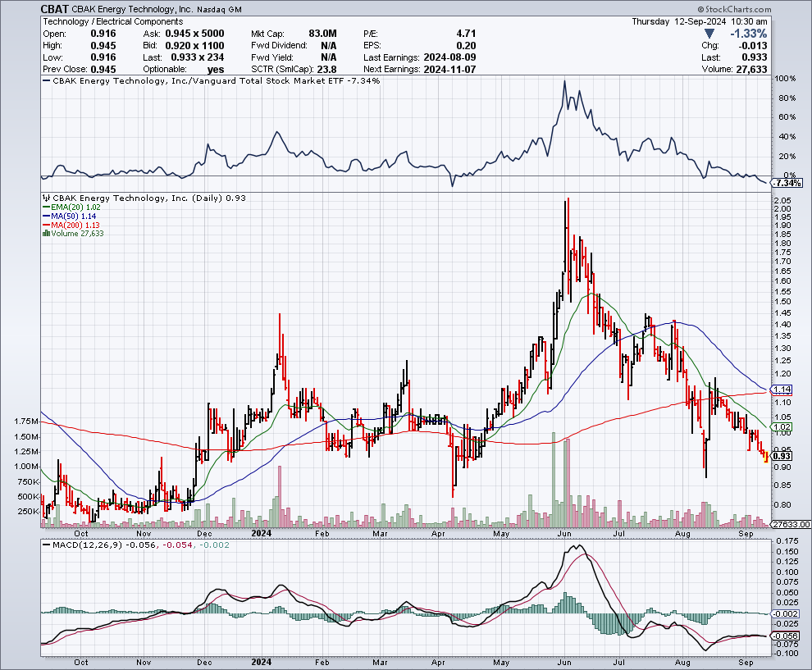The width and height of the screenshot is (812, 670).
Task: Click the Bid quote 0.920 x 1100
Action: coord(194,46)
